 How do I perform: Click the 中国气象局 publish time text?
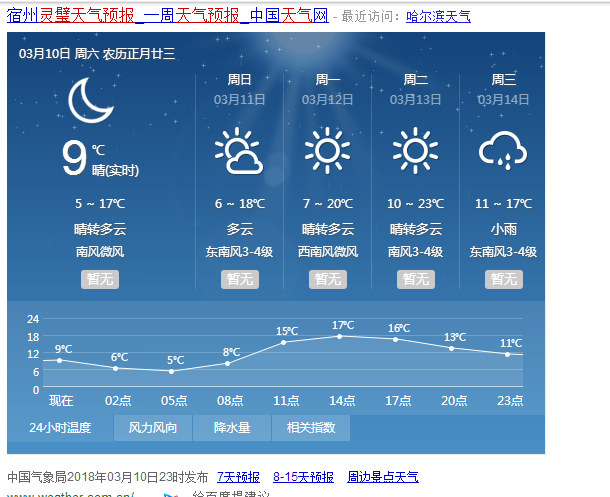108,477
